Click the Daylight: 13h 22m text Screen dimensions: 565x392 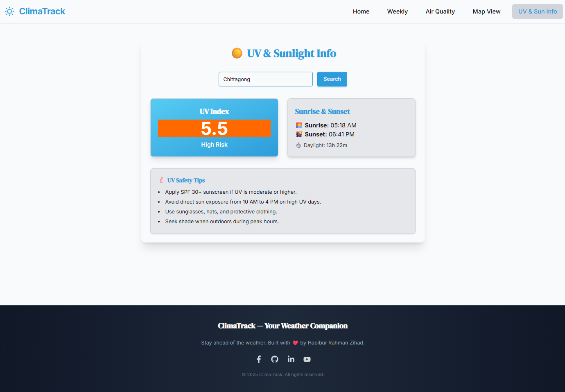point(325,145)
